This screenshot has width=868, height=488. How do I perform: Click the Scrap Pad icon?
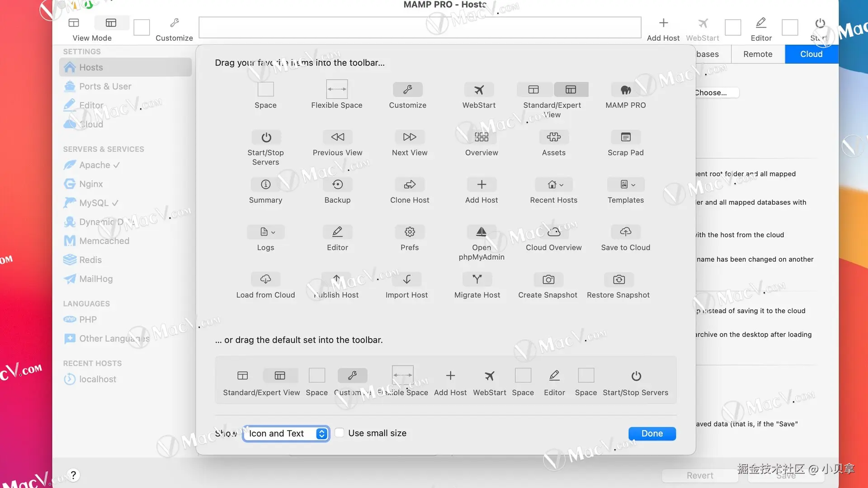coord(625,137)
